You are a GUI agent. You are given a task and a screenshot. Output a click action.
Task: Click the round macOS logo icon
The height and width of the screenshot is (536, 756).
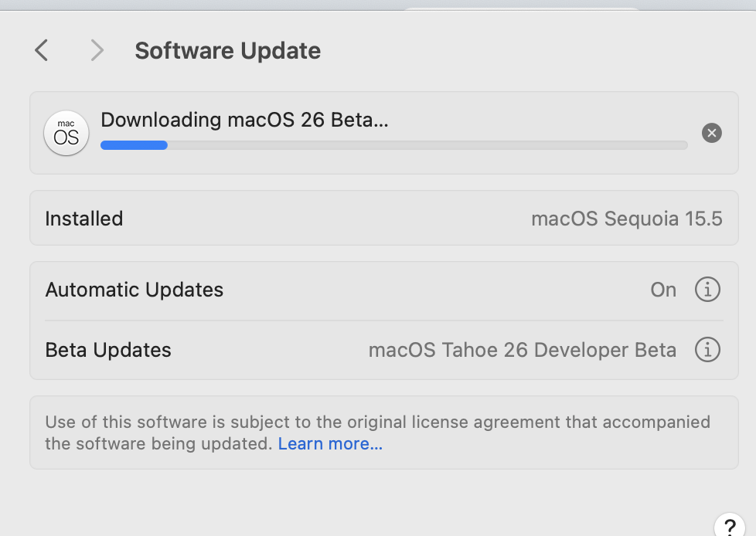point(66,133)
